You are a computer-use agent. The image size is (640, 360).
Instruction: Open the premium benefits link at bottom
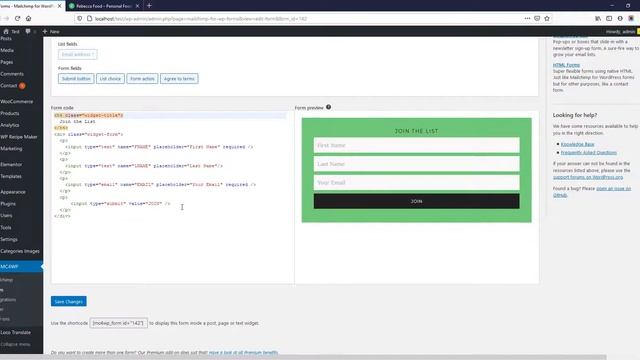point(243,352)
